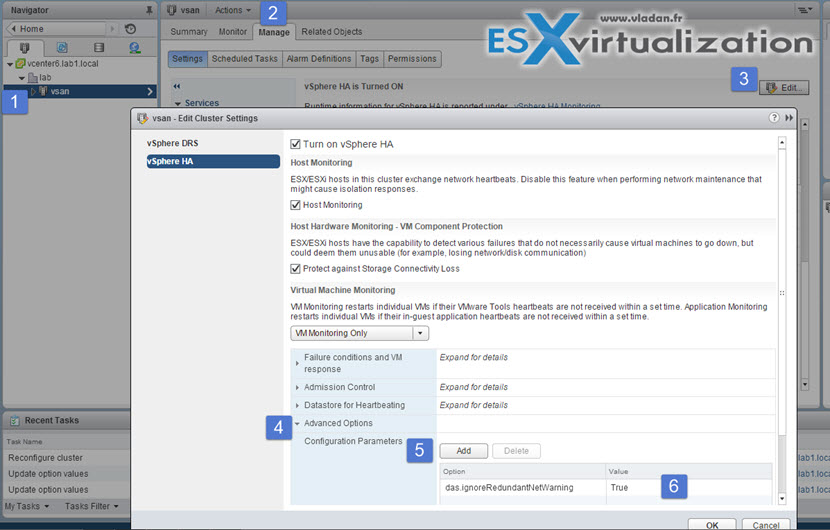Open the VM Monitoring Only dropdown
The width and height of the screenshot is (830, 530).
359,333
